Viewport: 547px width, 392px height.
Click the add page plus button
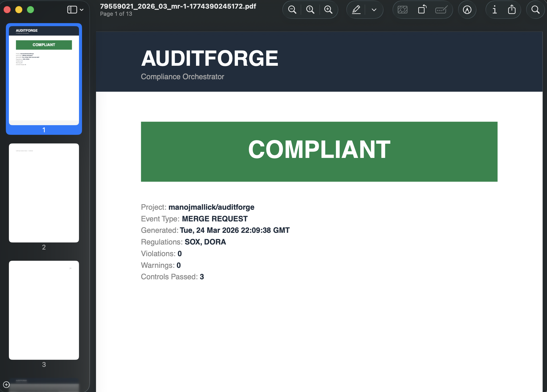(x=6, y=385)
